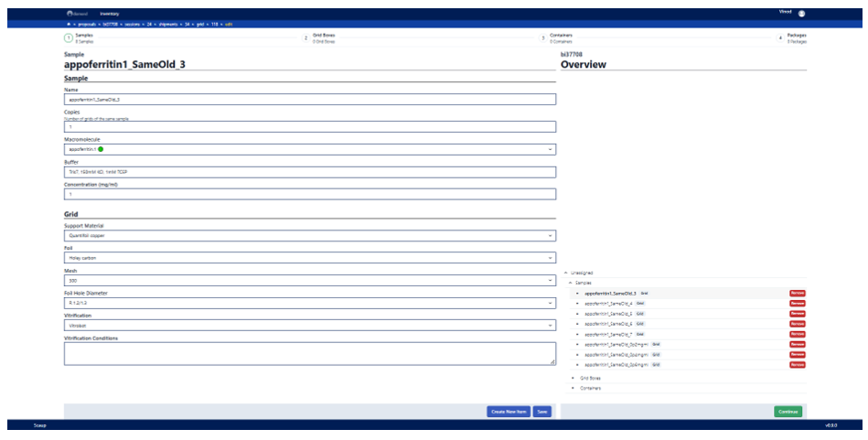Select appoferritin1_SameOld_4 in the overview list
868x440 pixels.
(x=608, y=304)
